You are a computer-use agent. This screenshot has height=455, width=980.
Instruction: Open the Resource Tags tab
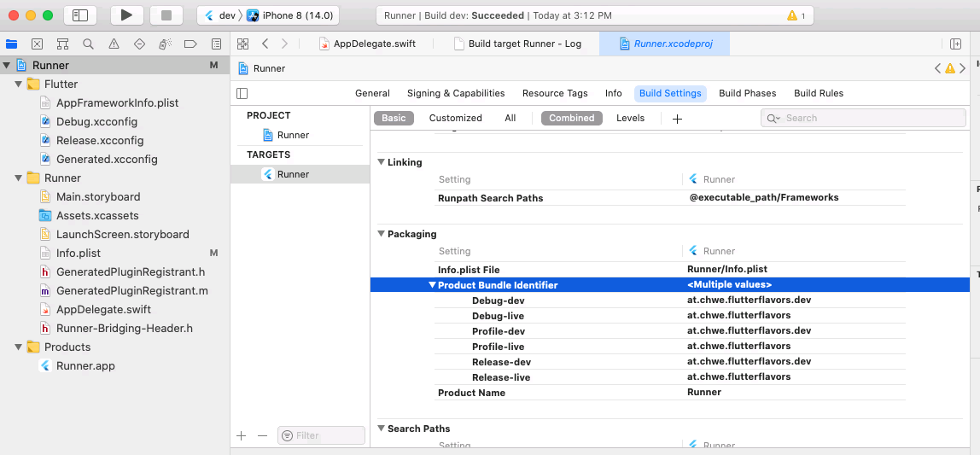[x=555, y=93]
